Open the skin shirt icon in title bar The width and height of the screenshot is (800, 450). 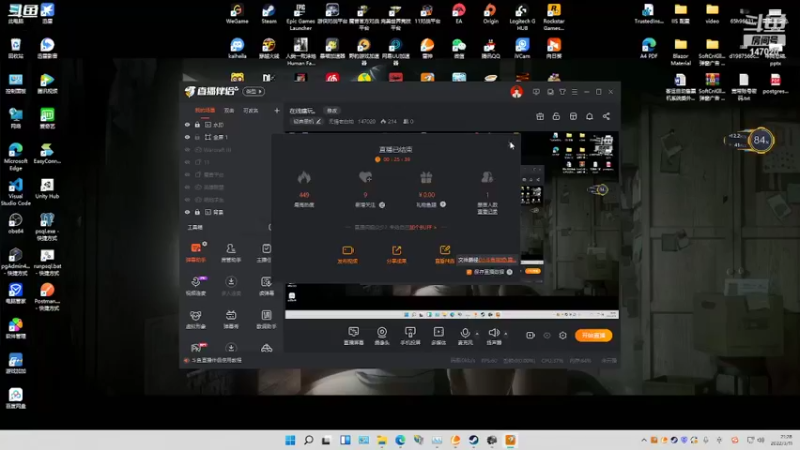click(562, 92)
